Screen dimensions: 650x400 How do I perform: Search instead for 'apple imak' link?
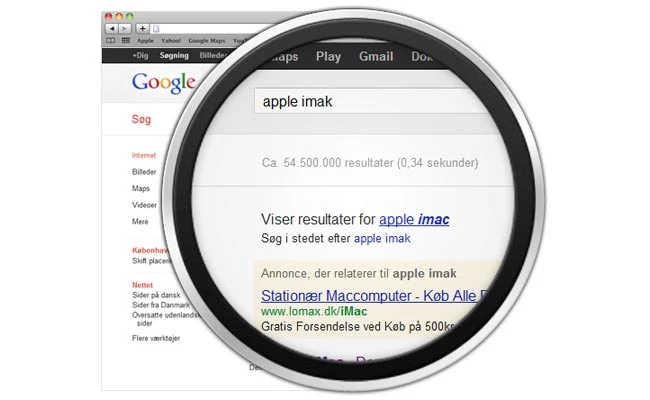(x=382, y=238)
